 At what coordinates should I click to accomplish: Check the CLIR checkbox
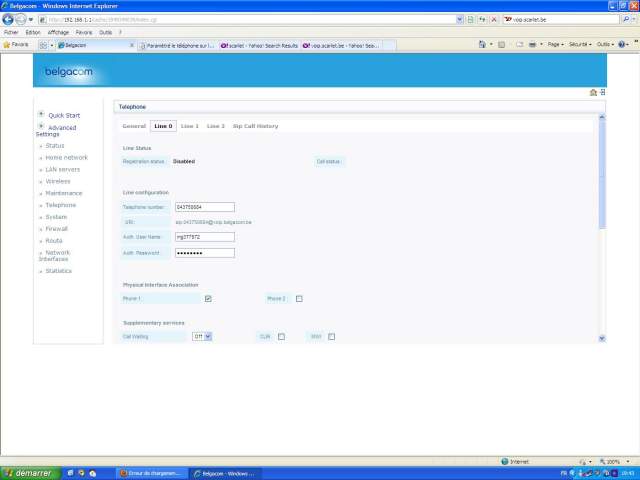coord(281,337)
